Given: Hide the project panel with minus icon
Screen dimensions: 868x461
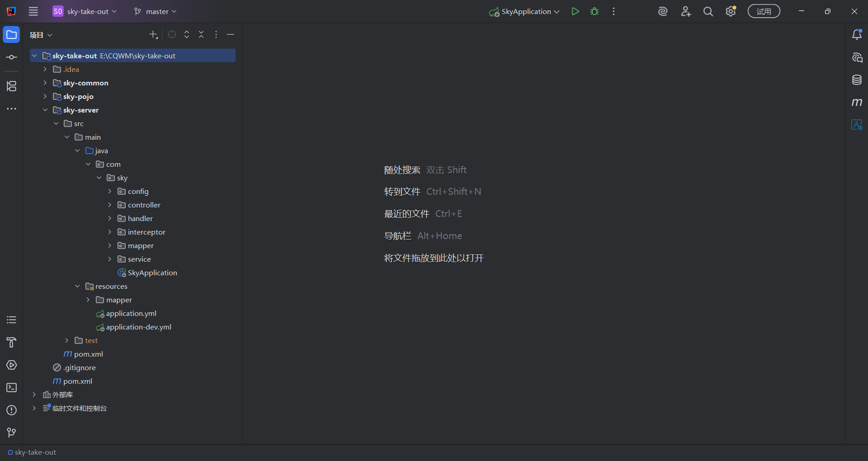Looking at the screenshot, I should click(x=231, y=35).
